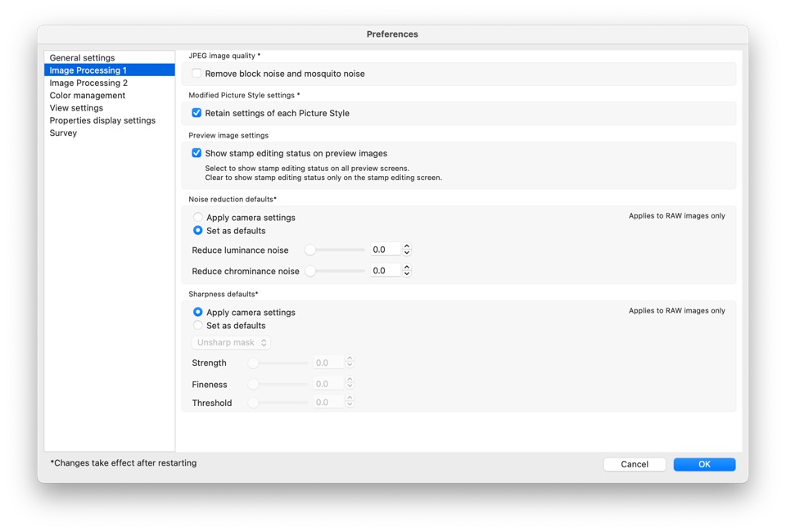Click the Reduce chrominance noise value field
786x532 pixels.
386,269
